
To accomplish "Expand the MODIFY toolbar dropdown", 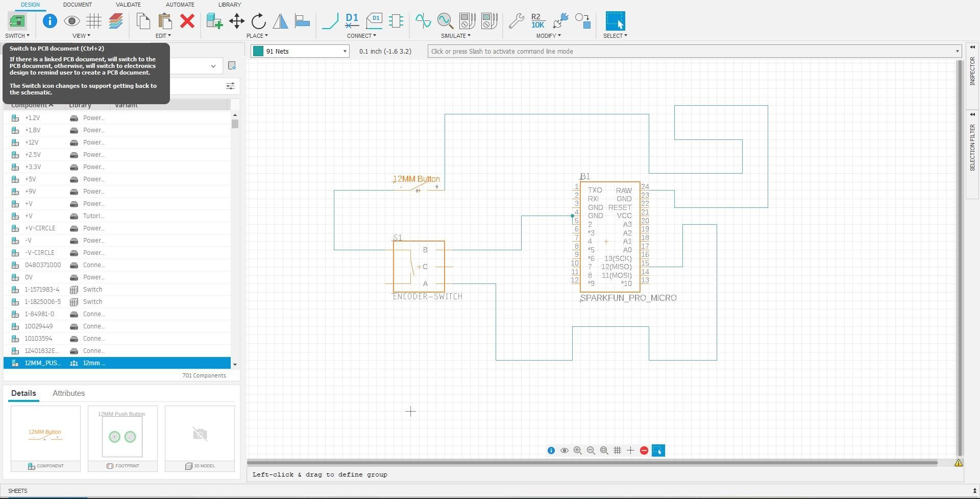I will (x=549, y=36).
